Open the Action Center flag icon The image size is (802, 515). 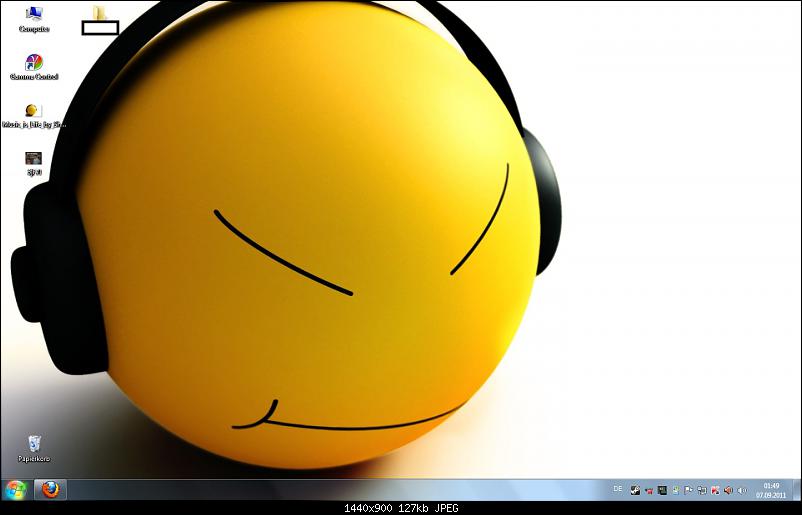[688, 490]
